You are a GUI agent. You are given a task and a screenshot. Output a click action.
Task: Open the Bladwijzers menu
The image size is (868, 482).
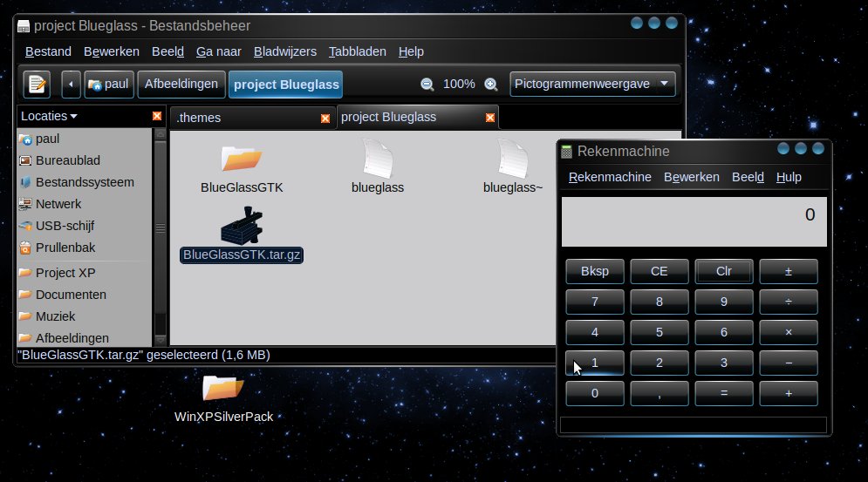click(x=285, y=51)
